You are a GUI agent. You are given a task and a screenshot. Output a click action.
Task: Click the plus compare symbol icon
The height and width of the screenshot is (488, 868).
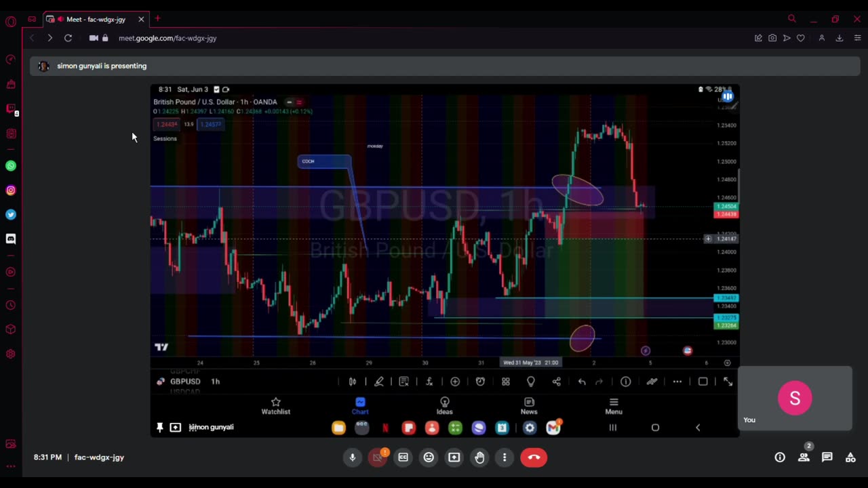click(x=455, y=382)
